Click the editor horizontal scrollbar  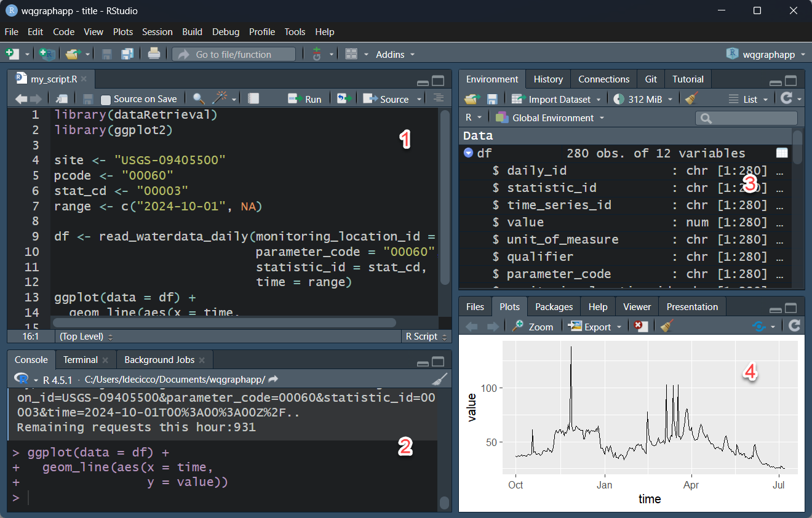(225, 322)
